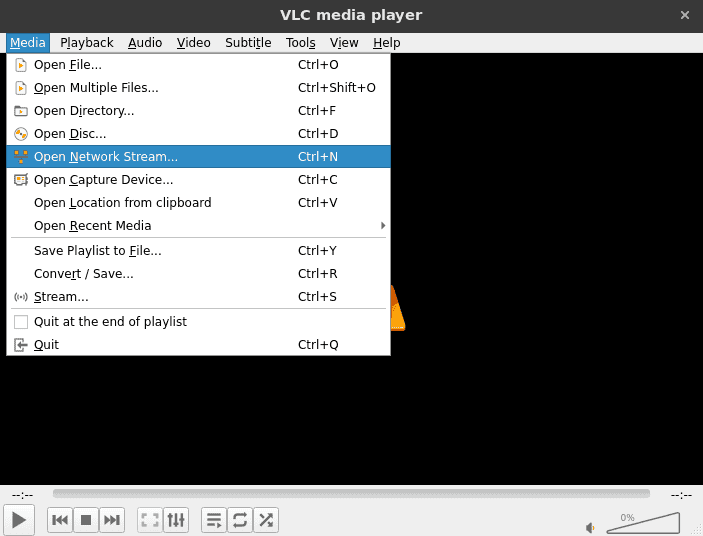Close the VLC media player window

click(685, 15)
